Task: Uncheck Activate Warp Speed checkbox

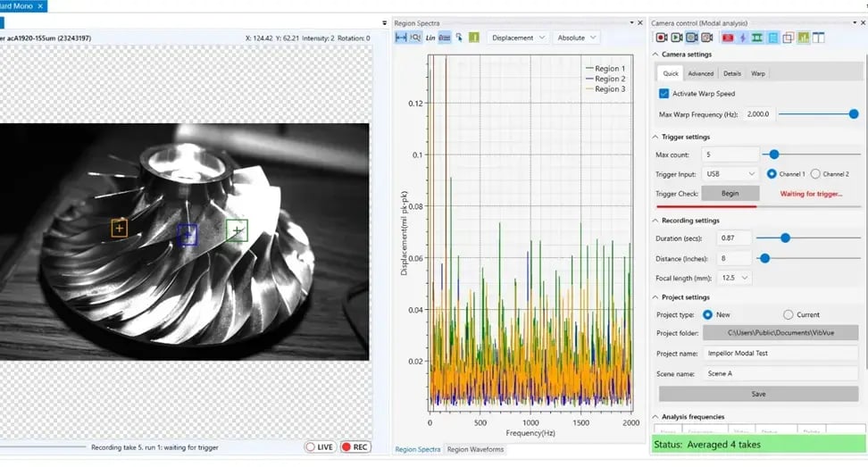Action: pos(664,94)
